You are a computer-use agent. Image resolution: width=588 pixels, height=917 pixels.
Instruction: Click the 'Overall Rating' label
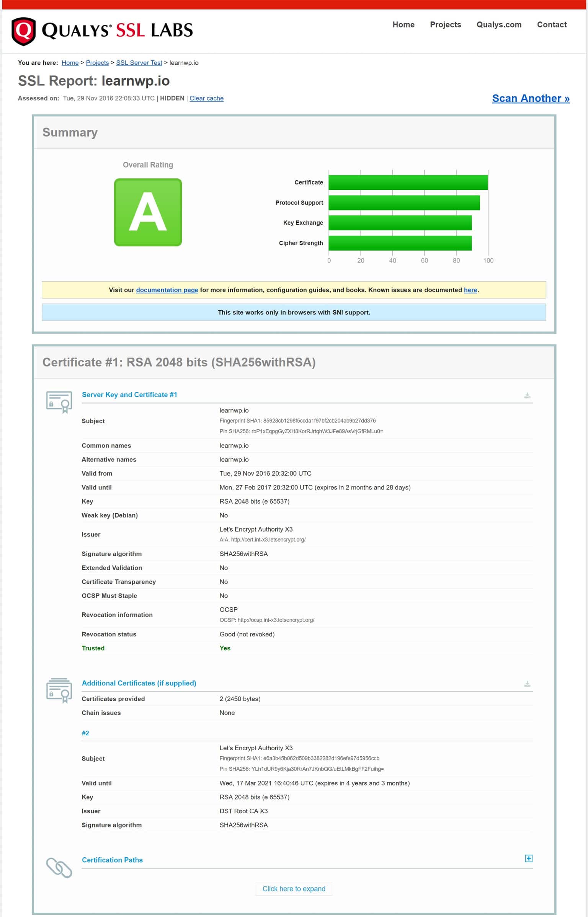148,165
